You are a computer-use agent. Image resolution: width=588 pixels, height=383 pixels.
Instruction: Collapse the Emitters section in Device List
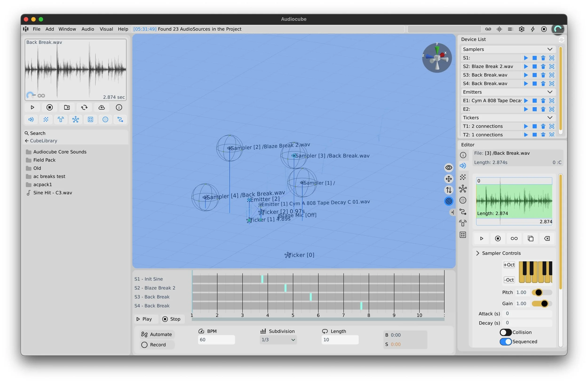(x=550, y=92)
